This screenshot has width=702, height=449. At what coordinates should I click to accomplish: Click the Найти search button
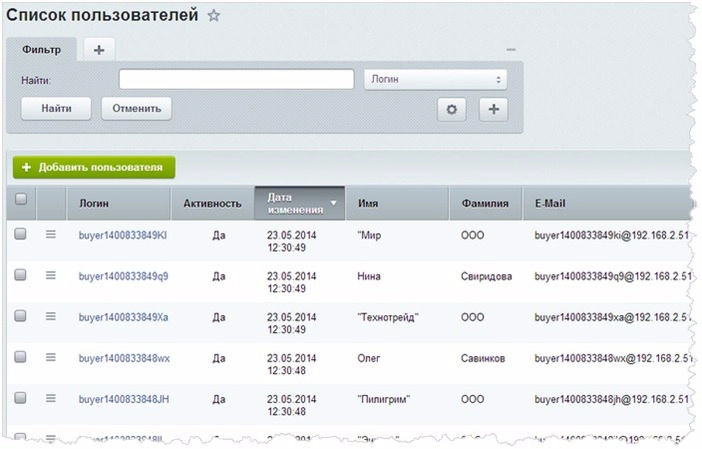click(x=56, y=109)
